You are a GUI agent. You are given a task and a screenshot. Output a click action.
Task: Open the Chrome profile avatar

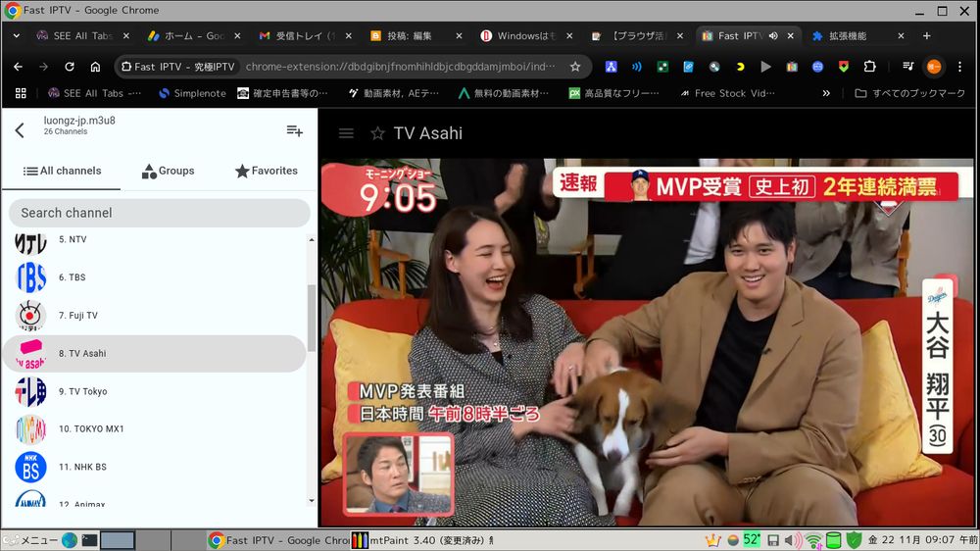tap(934, 67)
